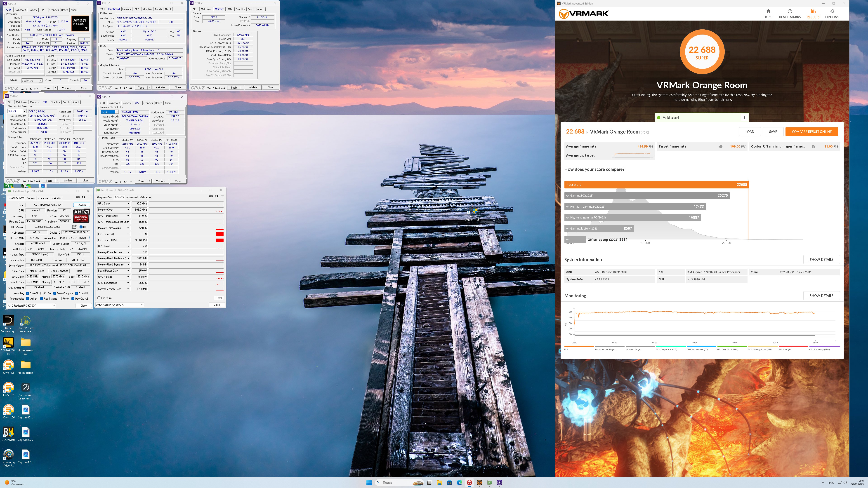Toggle PhysX checkbox in GPU-Z
The width and height of the screenshot is (868, 488).
point(60,299)
